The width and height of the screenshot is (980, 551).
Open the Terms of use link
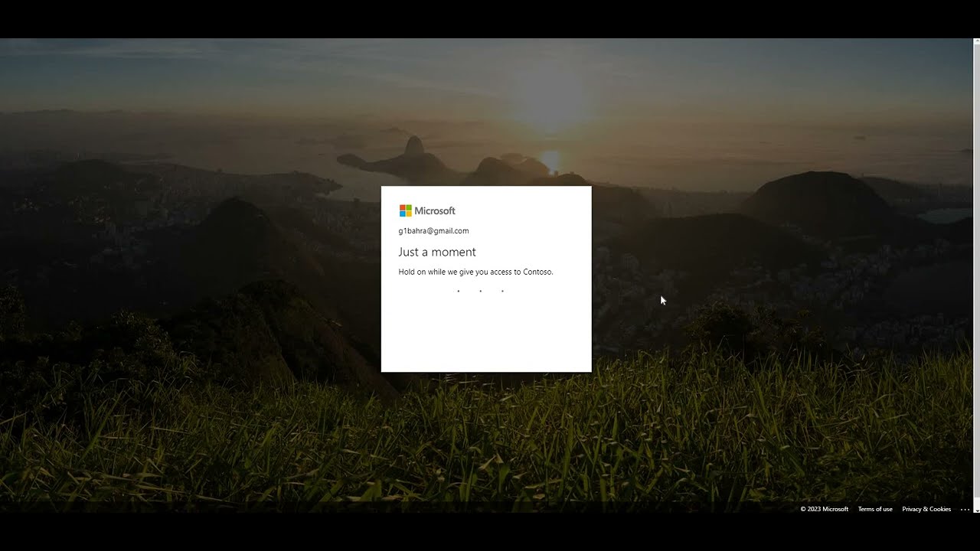pyautogui.click(x=875, y=509)
